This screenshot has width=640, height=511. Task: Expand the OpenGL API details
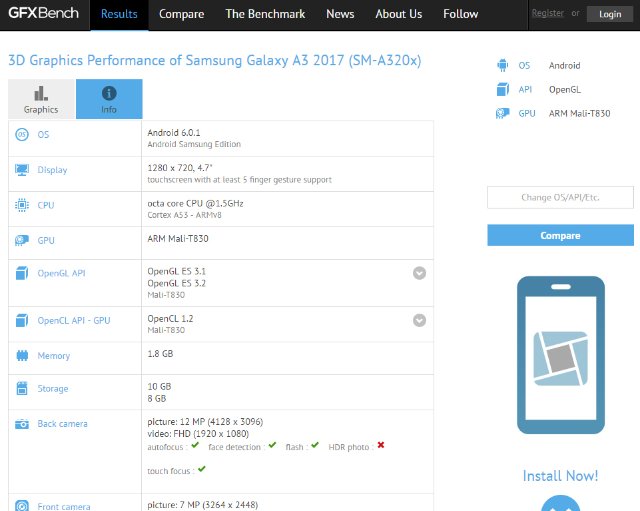point(420,272)
